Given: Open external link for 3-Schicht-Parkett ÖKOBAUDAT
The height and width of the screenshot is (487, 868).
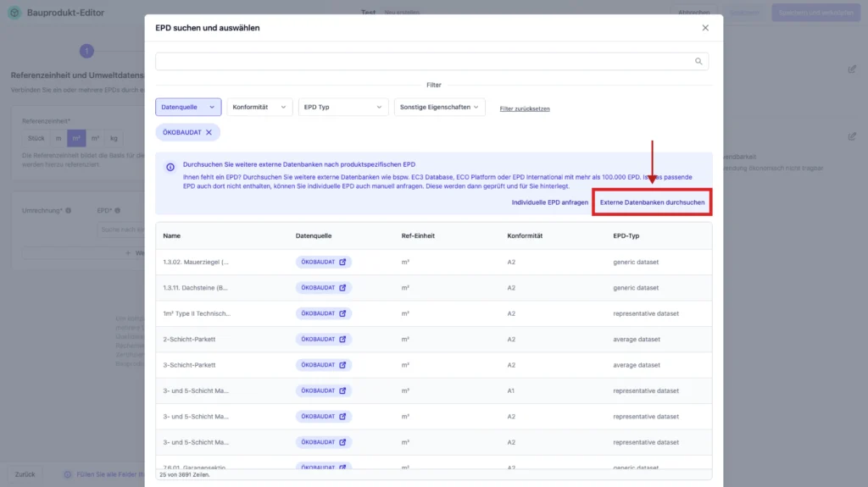Looking at the screenshot, I should (342, 365).
